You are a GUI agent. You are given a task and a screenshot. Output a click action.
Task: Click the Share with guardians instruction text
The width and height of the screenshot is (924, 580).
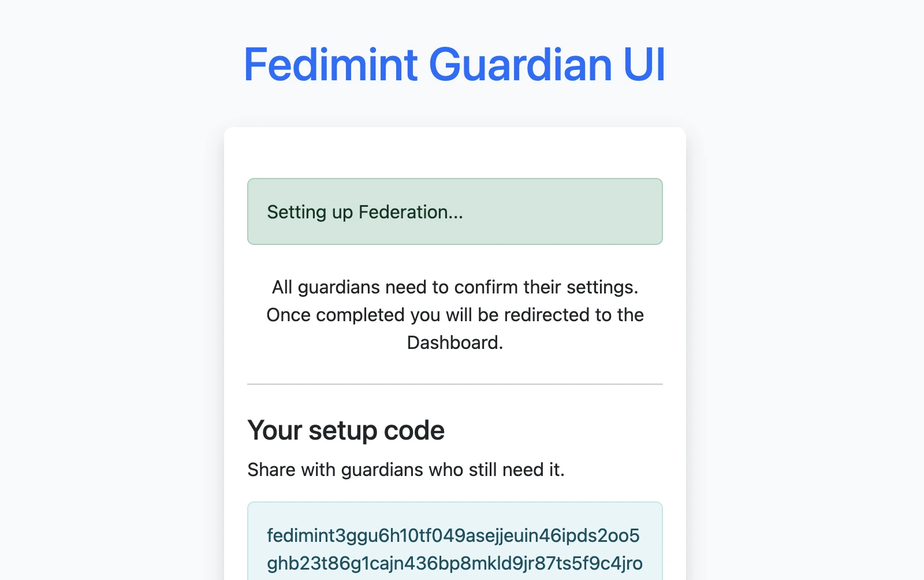(406, 469)
